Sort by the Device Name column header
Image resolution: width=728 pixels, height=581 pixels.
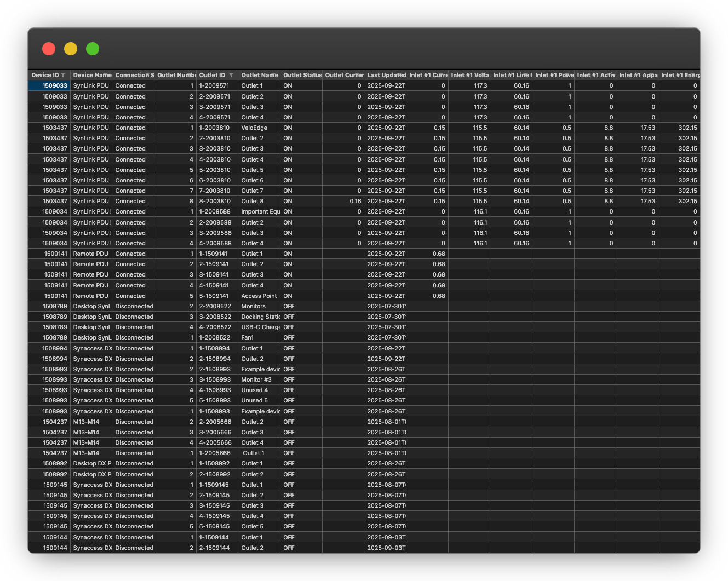tap(91, 75)
